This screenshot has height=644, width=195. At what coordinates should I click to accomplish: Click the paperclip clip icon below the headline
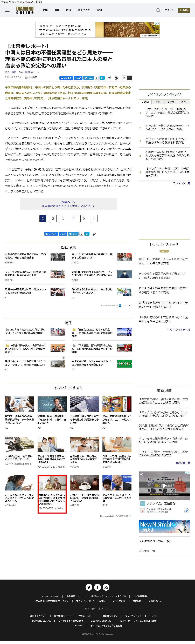coord(109,78)
